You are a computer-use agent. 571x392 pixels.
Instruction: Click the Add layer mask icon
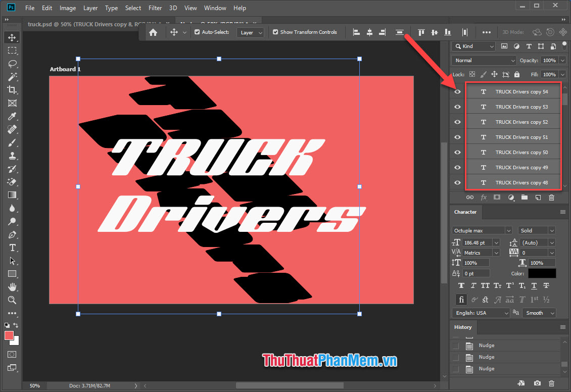pyautogui.click(x=497, y=197)
